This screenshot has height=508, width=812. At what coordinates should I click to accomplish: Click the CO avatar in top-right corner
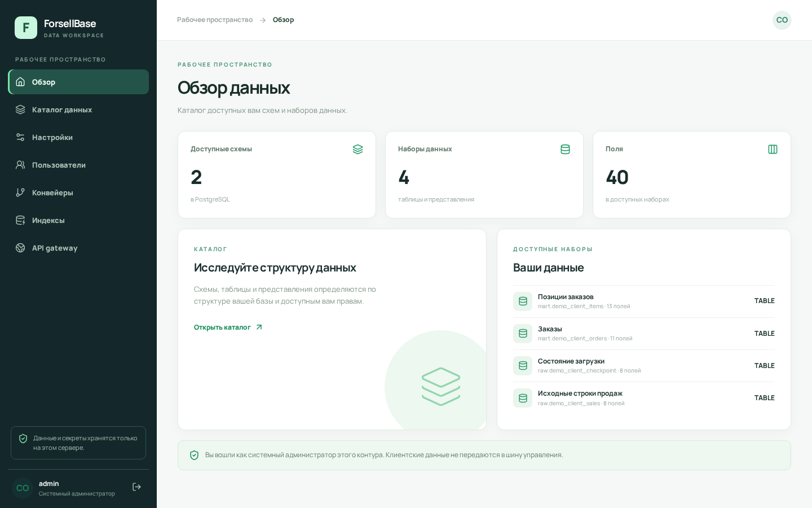pyautogui.click(x=782, y=20)
